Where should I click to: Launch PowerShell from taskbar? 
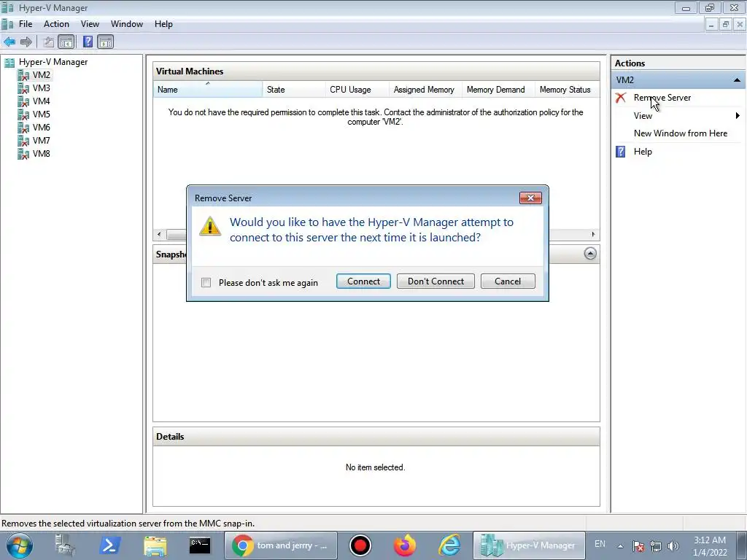(x=109, y=545)
